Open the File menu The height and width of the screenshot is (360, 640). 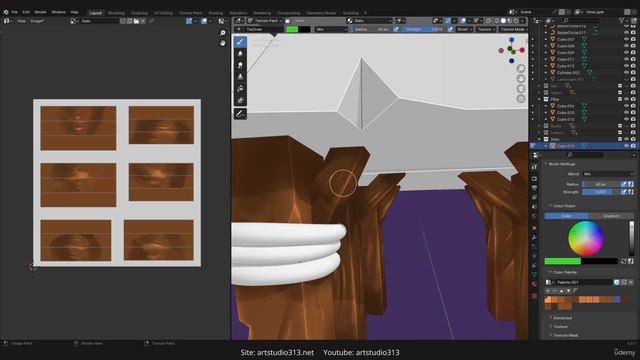point(15,12)
